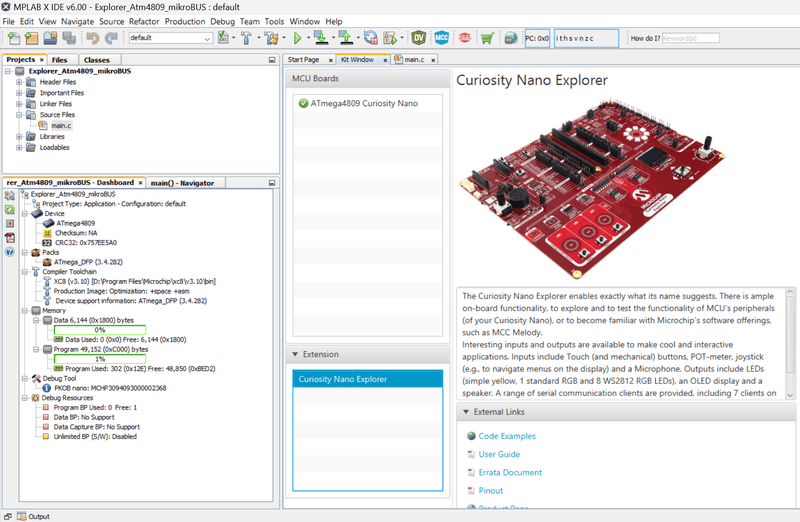This screenshot has width=800, height=522.
Task: Collapse the Debug Resources node
Action: point(24,397)
